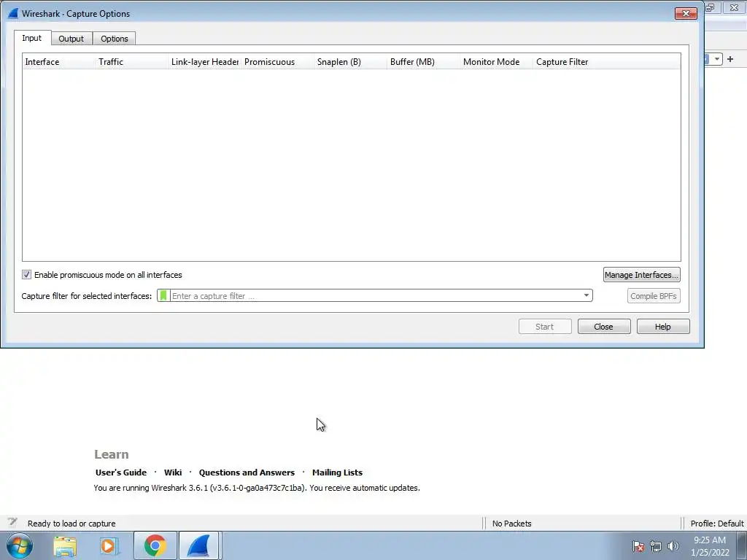Open File Explorer from the taskbar
Viewport: 747px width, 560px height.
[65, 545]
